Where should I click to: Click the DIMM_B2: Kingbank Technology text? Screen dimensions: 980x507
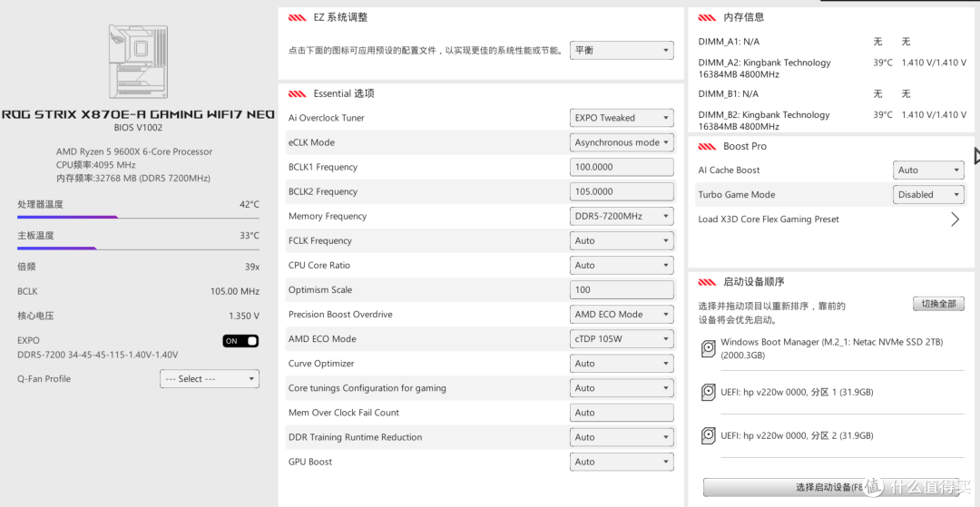764,121
